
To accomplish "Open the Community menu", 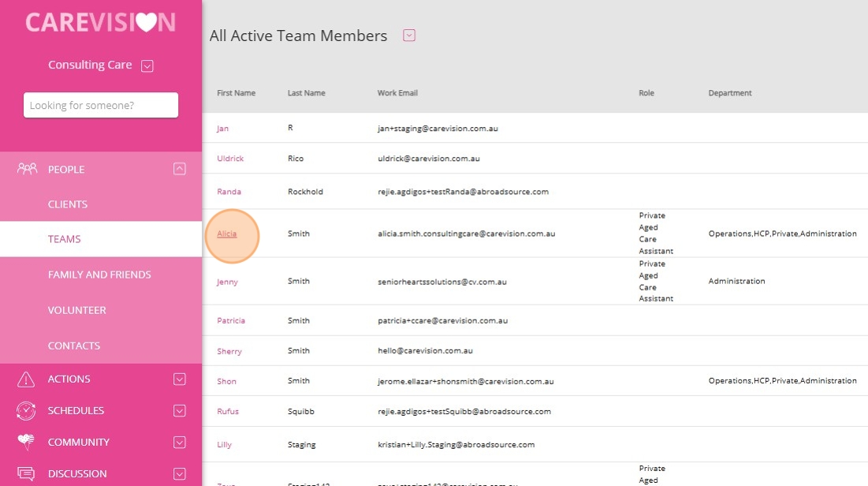I will click(79, 443).
